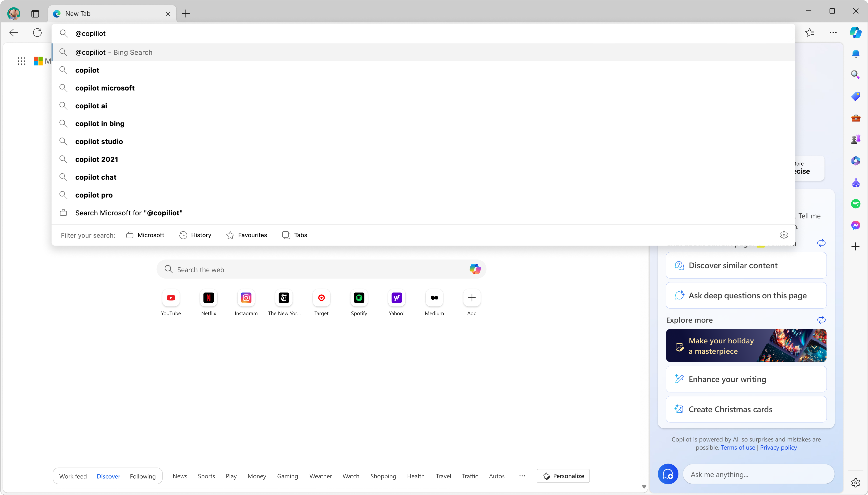This screenshot has width=868, height=495.
Task: Select the 'copilot studio' suggestion
Action: pyautogui.click(x=99, y=141)
